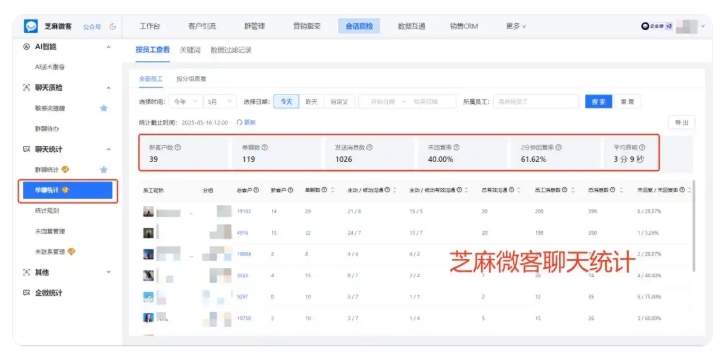Image resolution: width=722 pixels, height=360 pixels.
Task: Click the blue 搜索 button
Action: click(x=599, y=102)
